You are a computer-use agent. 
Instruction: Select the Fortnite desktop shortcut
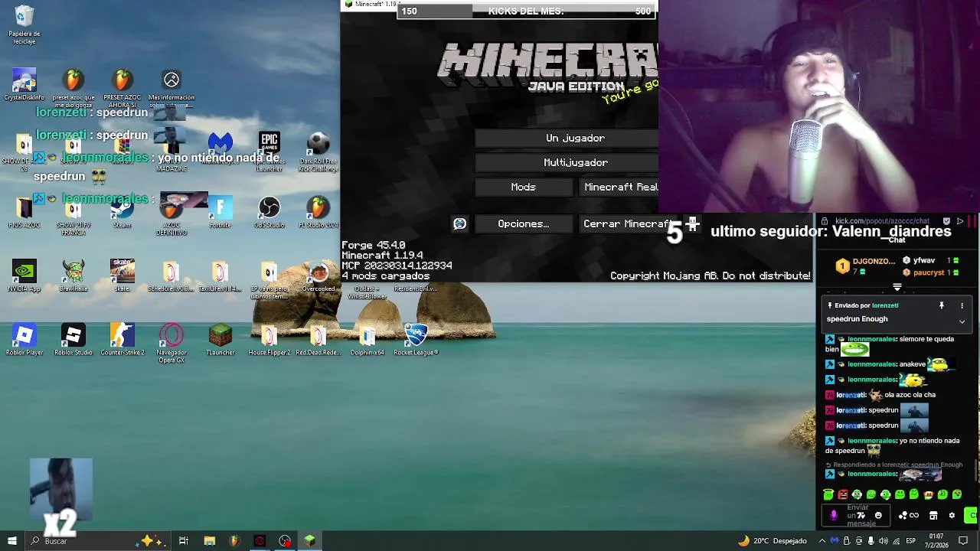pos(220,213)
